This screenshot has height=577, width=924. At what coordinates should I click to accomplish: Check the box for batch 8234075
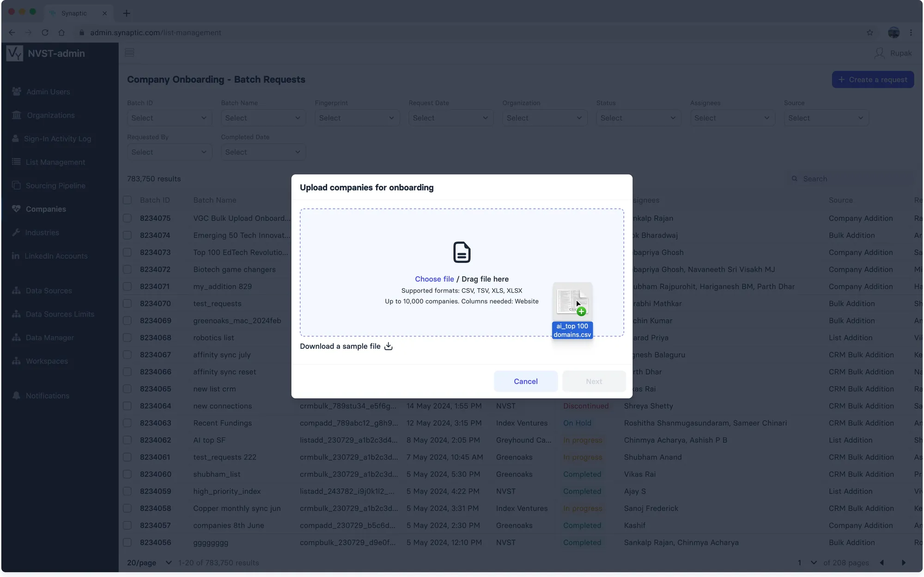[127, 218]
